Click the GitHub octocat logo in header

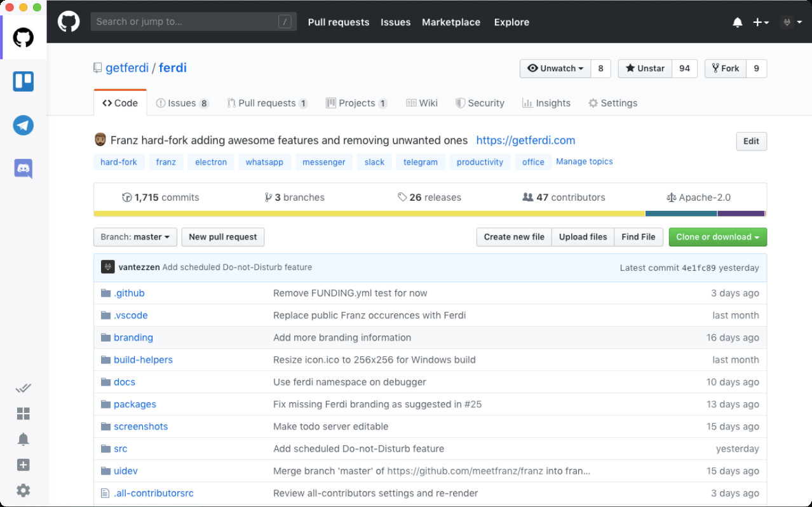[69, 22]
